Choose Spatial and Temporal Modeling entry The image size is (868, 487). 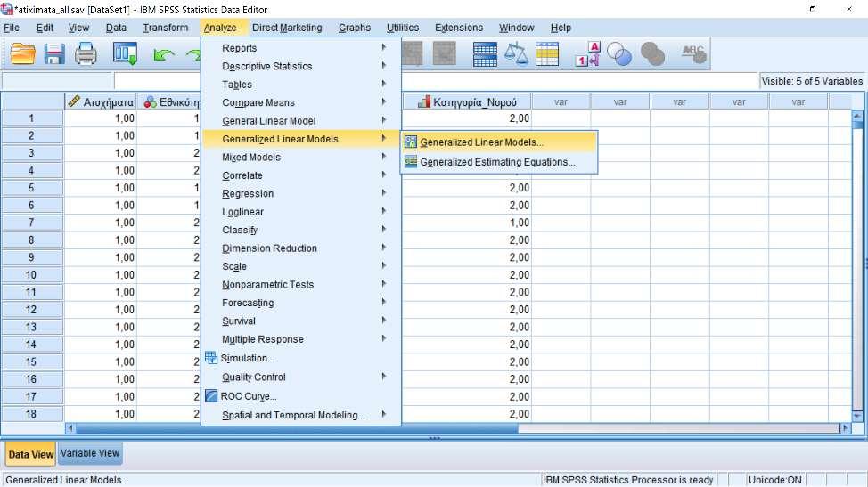pyautogui.click(x=302, y=415)
